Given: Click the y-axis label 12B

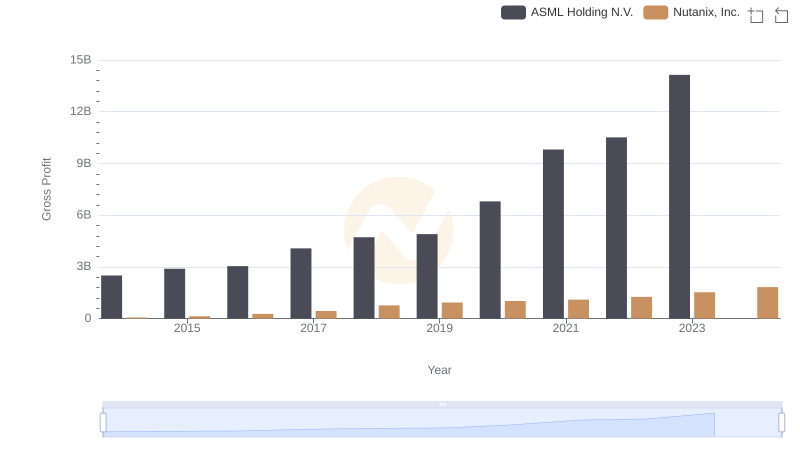Looking at the screenshot, I should [x=81, y=111].
